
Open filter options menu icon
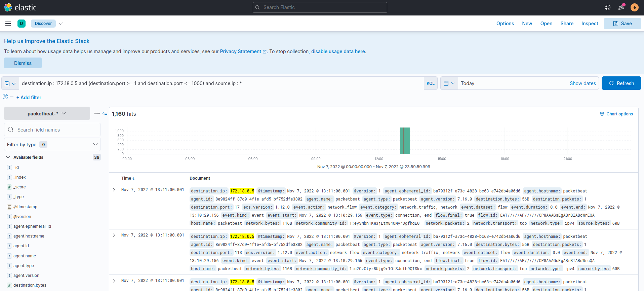[5, 97]
